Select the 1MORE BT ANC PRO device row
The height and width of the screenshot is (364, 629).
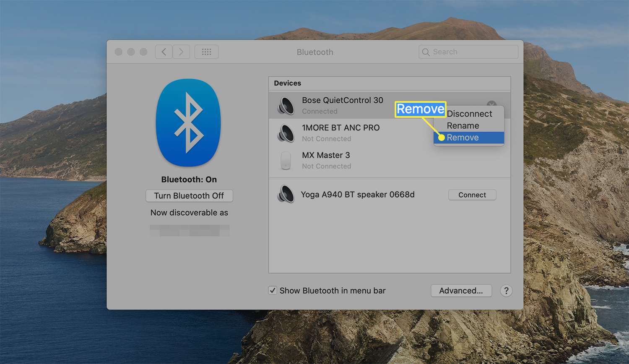[390, 133]
